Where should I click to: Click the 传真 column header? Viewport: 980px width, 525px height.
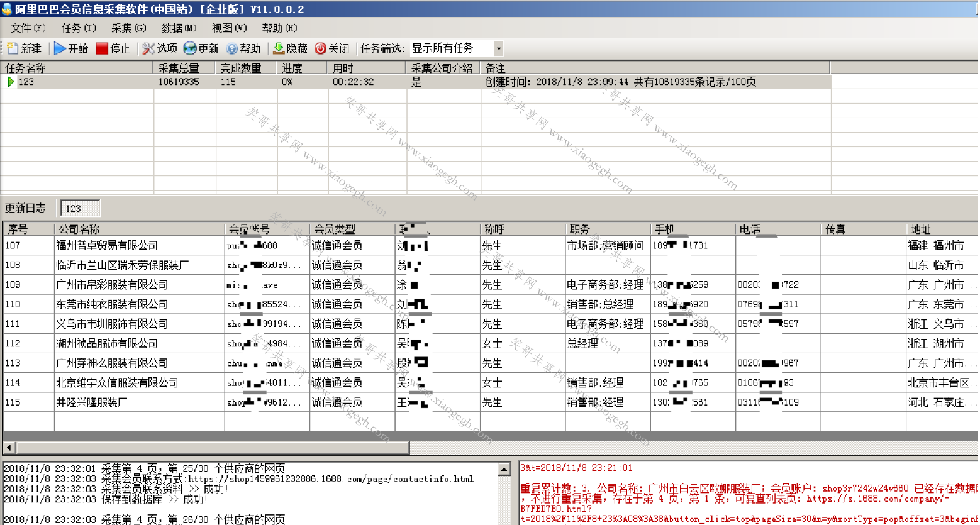(863, 229)
